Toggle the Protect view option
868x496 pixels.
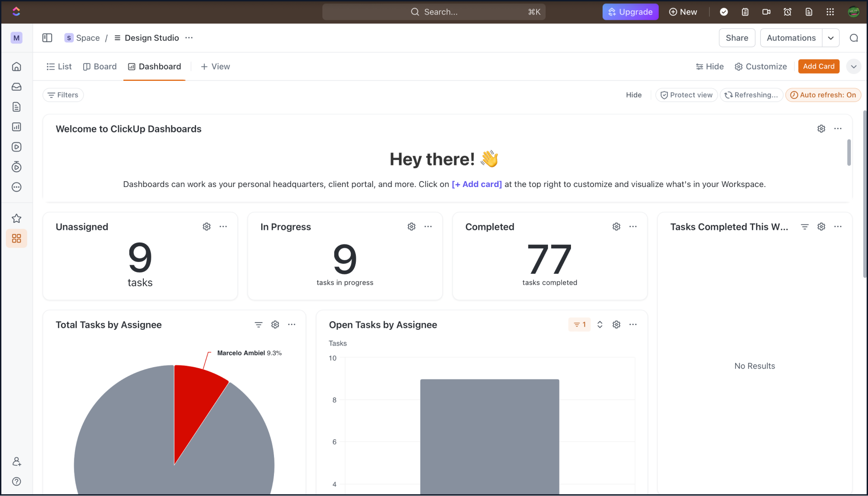pyautogui.click(x=686, y=95)
